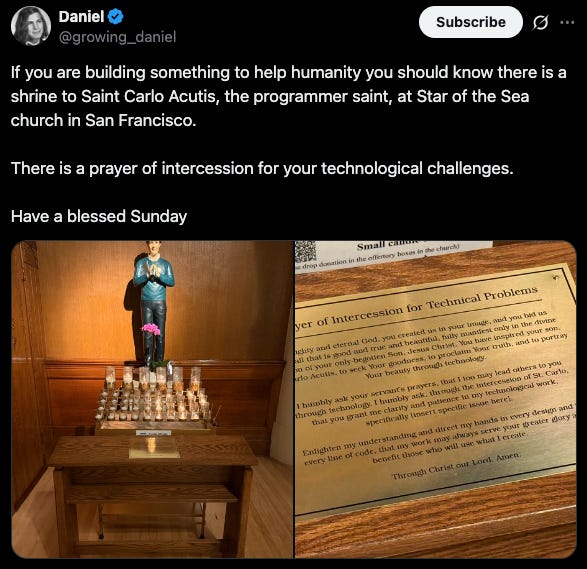Image resolution: width=587 pixels, height=569 pixels.
Task: Click the 'Have a blessed Sunday' text
Action: (x=99, y=216)
